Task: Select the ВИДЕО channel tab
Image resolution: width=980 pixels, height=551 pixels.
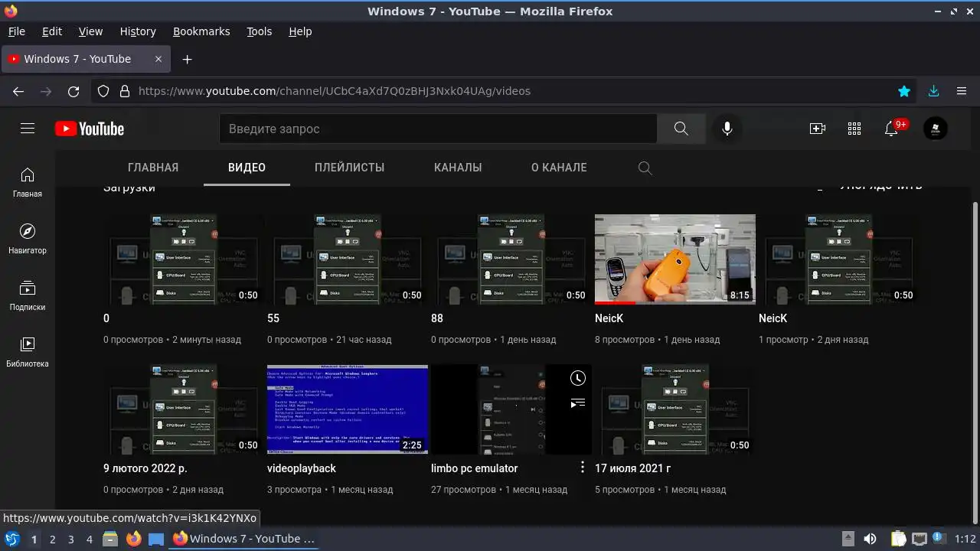Action: pos(247,168)
